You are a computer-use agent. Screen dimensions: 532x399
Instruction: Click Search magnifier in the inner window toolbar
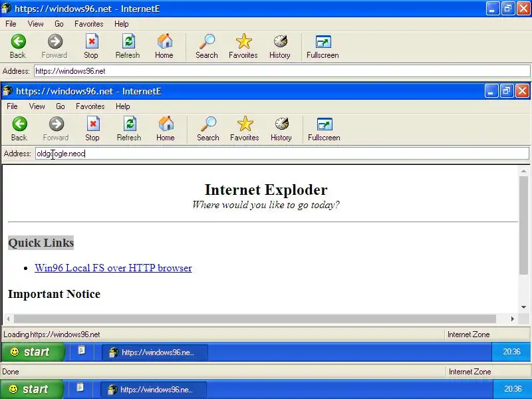pyautogui.click(x=208, y=129)
